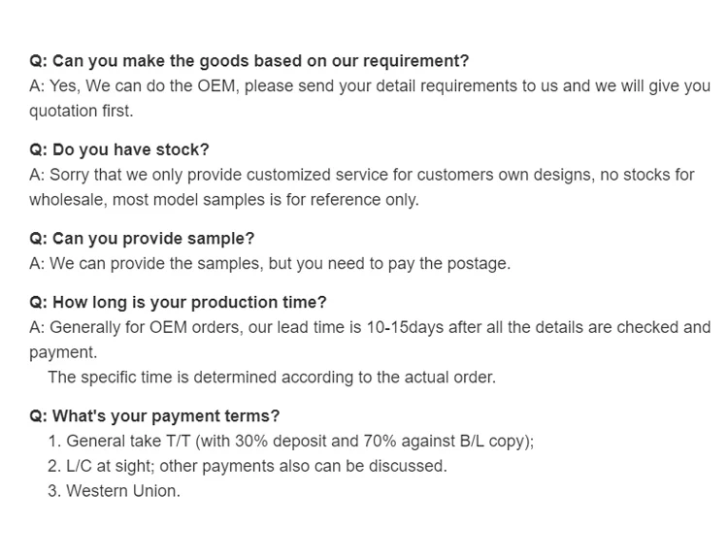
Task: Click the single word "payment." on its own line
Action: tap(63, 352)
